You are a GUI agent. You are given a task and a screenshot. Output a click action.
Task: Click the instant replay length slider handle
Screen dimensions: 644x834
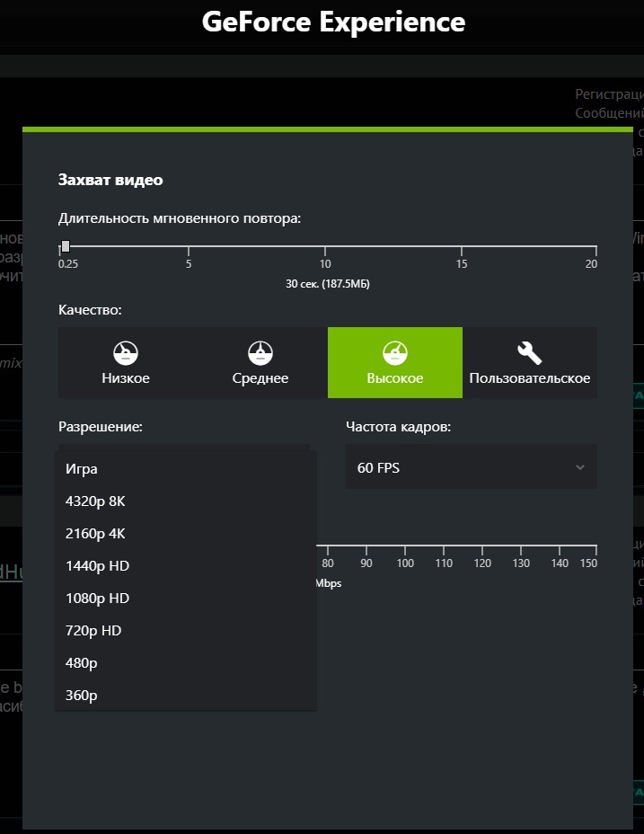pos(66,245)
